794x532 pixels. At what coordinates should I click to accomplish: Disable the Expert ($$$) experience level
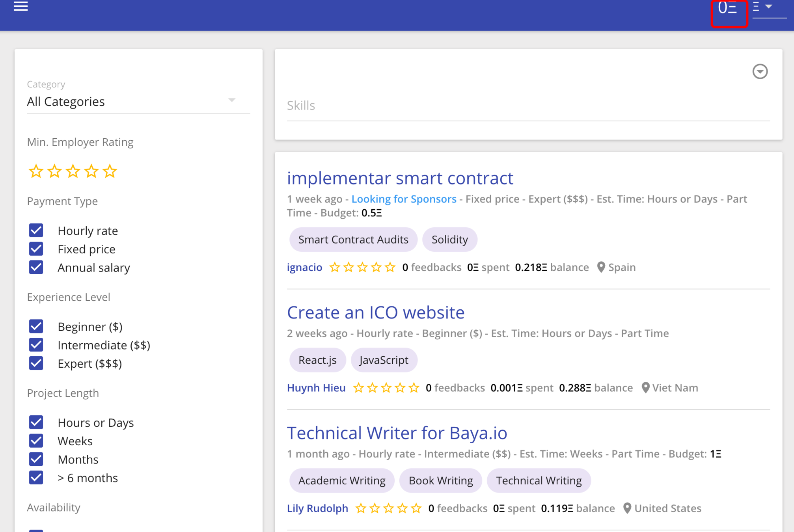coord(36,363)
